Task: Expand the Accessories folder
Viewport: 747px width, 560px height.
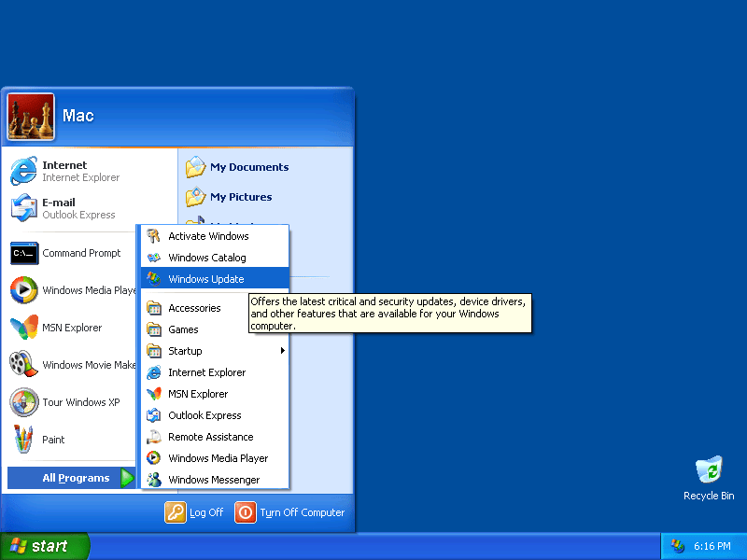Action: 196,307
